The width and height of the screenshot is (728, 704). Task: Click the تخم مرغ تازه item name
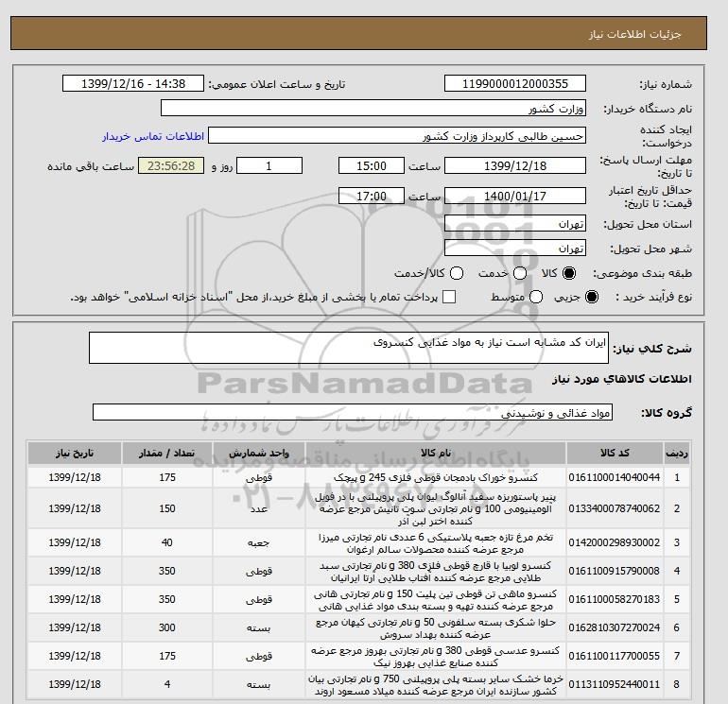coord(436,543)
